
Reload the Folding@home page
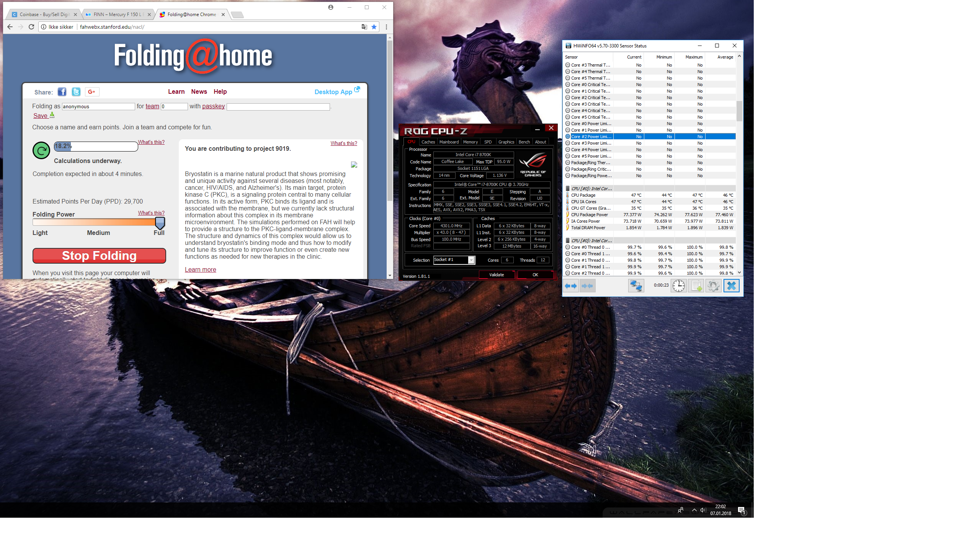[31, 27]
